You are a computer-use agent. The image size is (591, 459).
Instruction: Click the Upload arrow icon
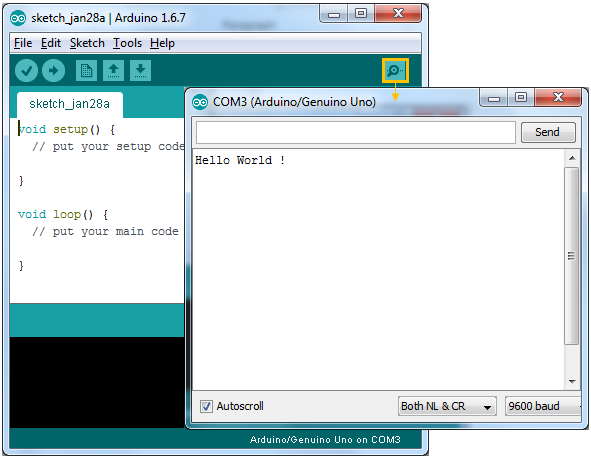tap(54, 70)
